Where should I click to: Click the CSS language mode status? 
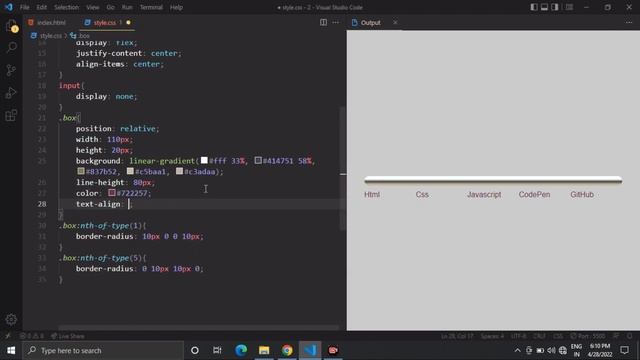558,336
